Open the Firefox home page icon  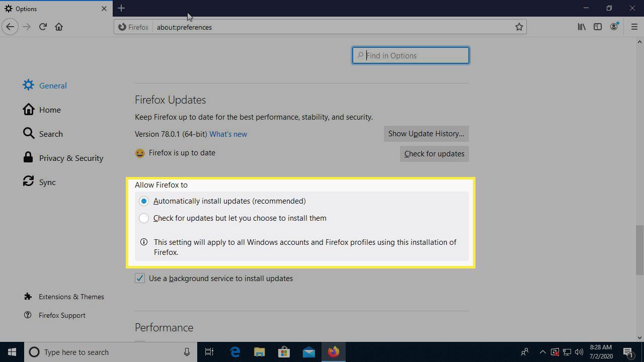coord(59,27)
